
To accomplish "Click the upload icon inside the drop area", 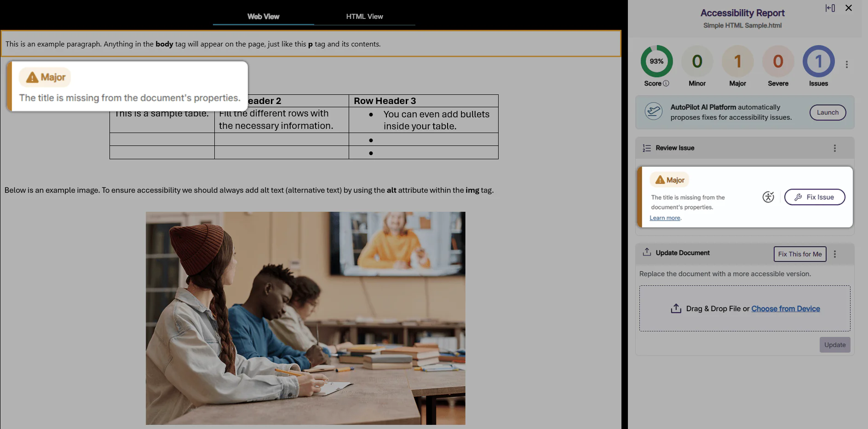I will [676, 308].
